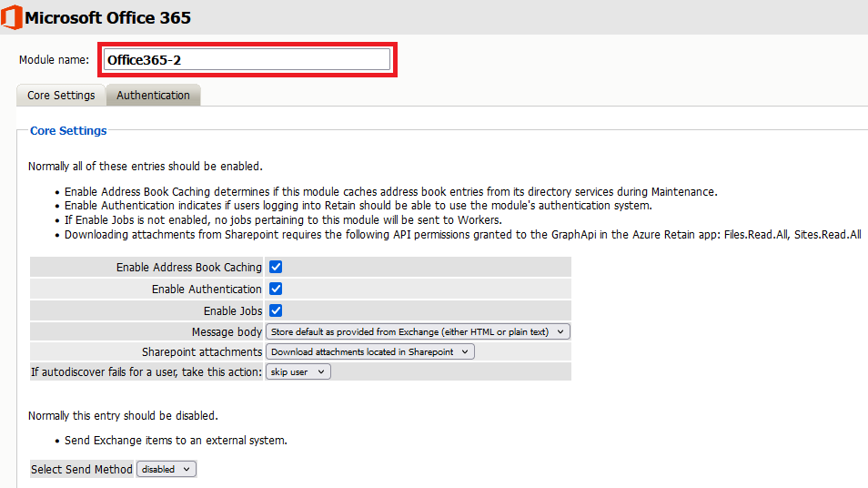Click 'Send Exchange items to an external system' bullet

click(x=176, y=441)
